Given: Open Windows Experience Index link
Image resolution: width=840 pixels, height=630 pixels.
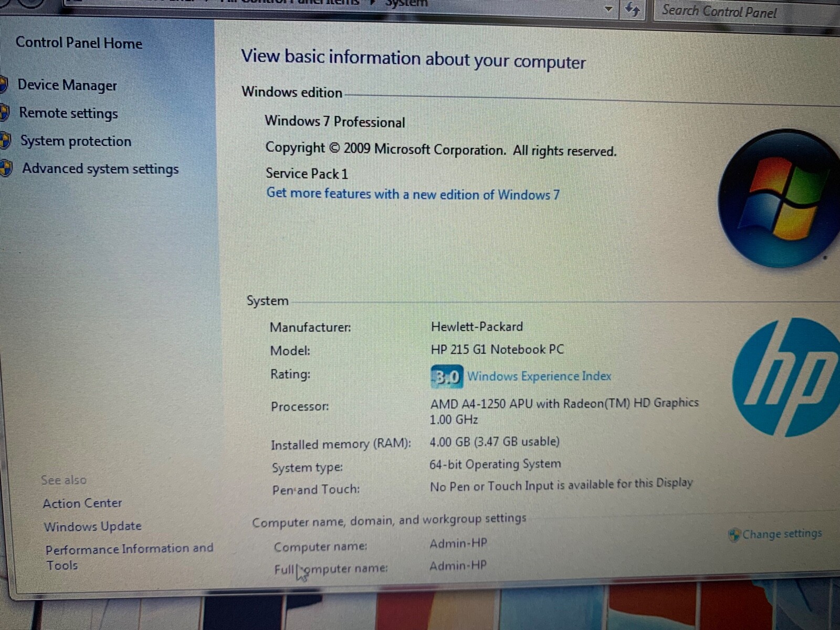Looking at the screenshot, I should pos(539,376).
